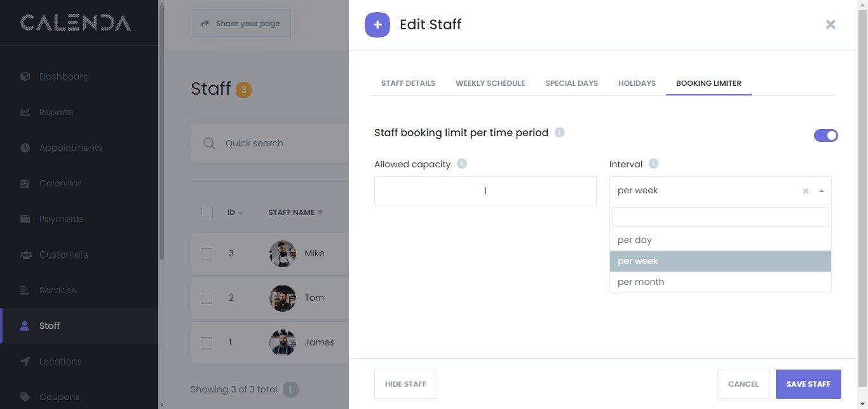Open Reports via the chart icon
868x409 pixels.
pyautogui.click(x=25, y=112)
